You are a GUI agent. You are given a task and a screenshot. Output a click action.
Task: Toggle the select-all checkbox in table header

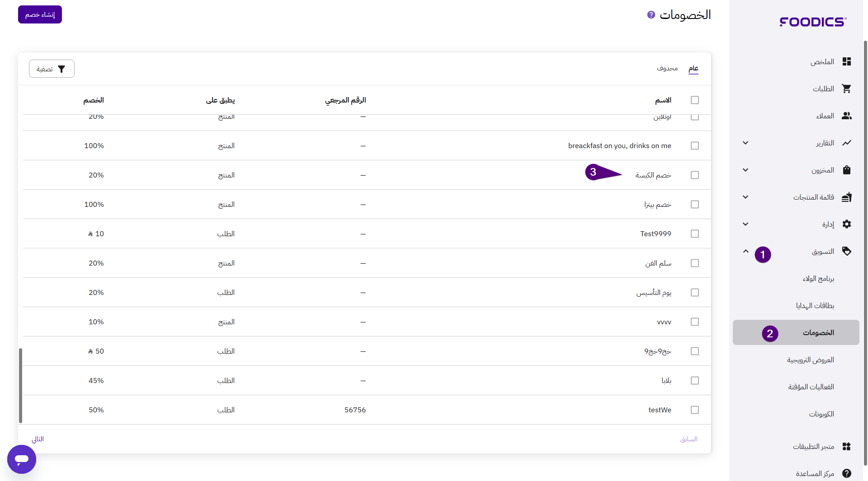[695, 100]
